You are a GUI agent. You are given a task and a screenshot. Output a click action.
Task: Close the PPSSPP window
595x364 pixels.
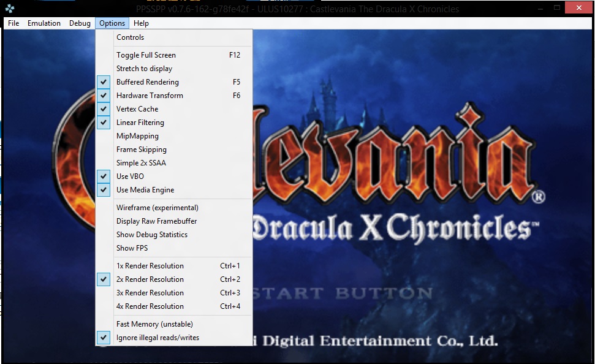[x=578, y=7]
